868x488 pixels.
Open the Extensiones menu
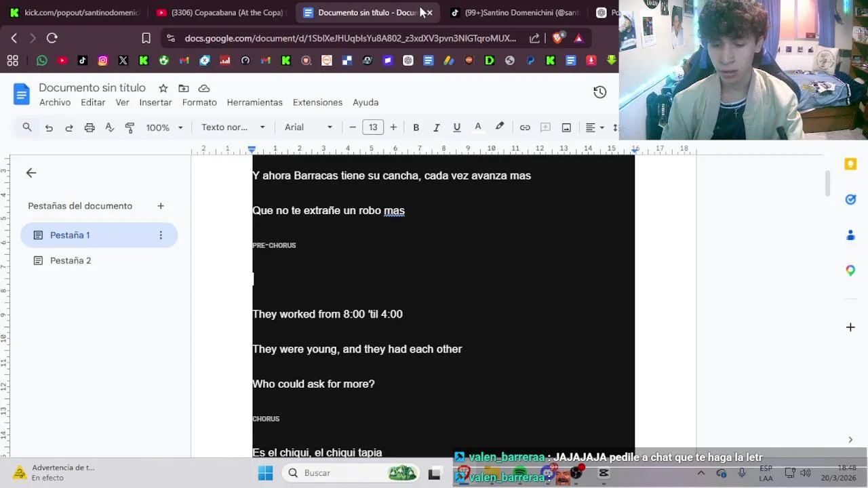[x=317, y=102]
